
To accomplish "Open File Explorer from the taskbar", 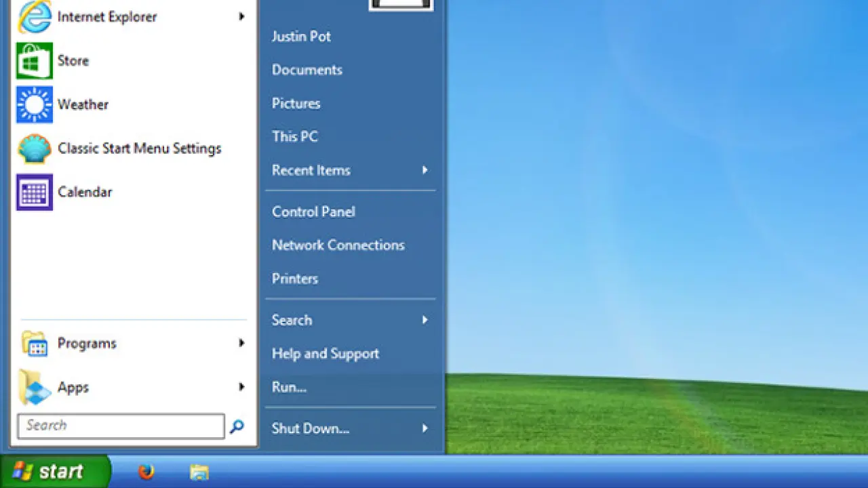I will pos(199,472).
